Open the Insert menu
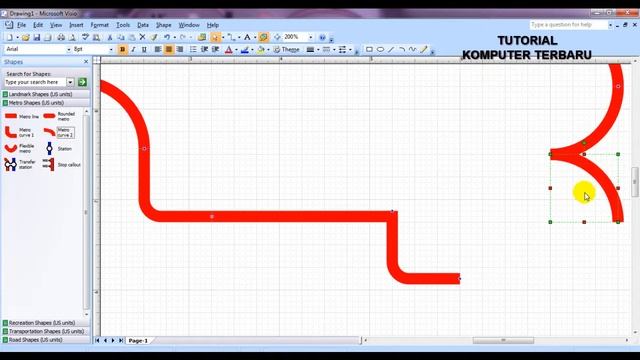 coord(76,25)
